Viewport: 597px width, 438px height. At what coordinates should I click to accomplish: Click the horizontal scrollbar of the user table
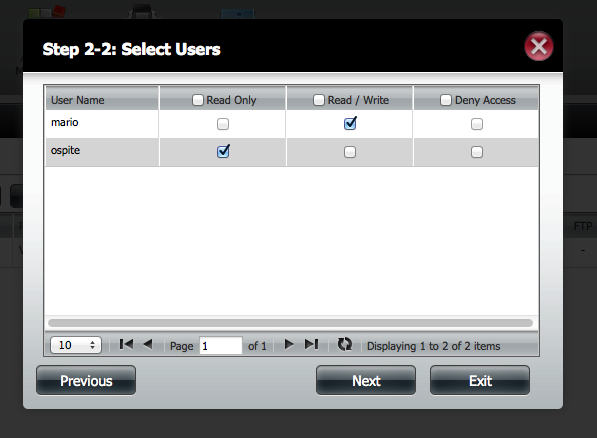[x=290, y=323]
